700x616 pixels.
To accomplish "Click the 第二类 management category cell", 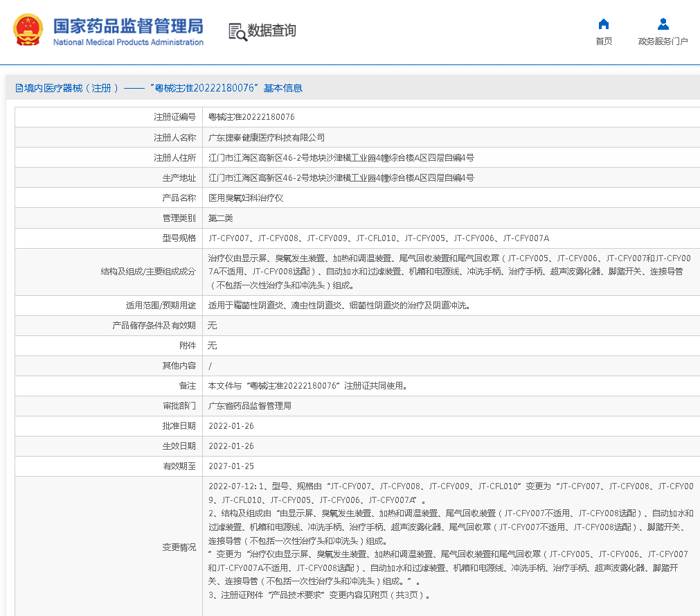I will 221,218.
